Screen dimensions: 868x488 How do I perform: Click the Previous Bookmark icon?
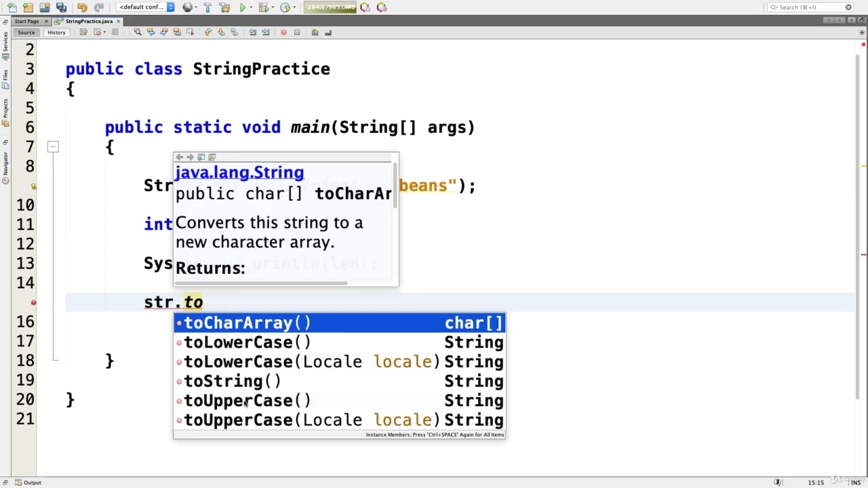click(x=208, y=33)
